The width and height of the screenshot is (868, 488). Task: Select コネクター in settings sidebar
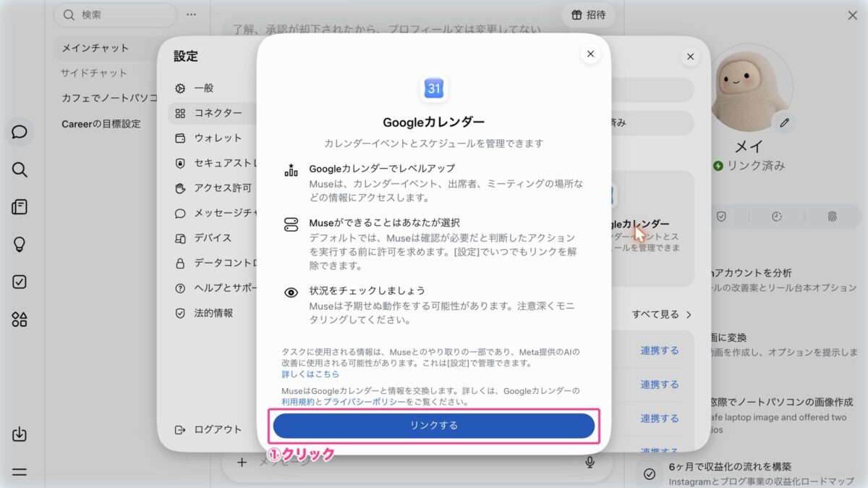218,113
